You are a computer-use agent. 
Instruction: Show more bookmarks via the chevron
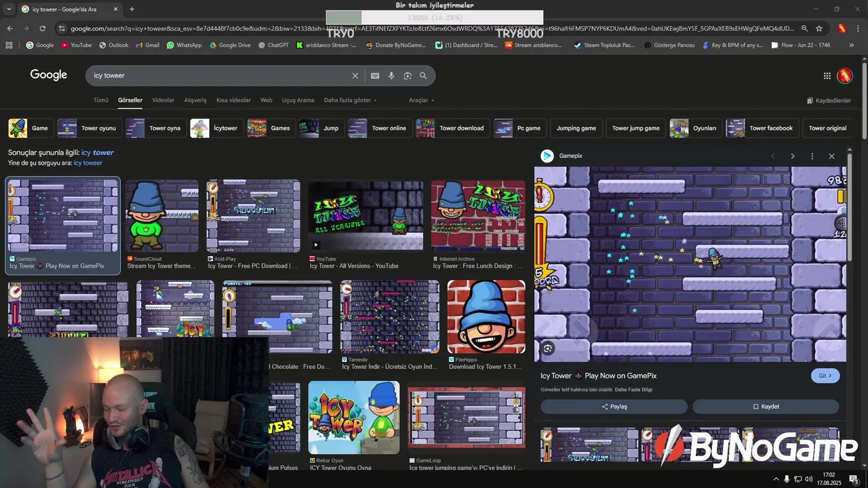[x=852, y=45]
